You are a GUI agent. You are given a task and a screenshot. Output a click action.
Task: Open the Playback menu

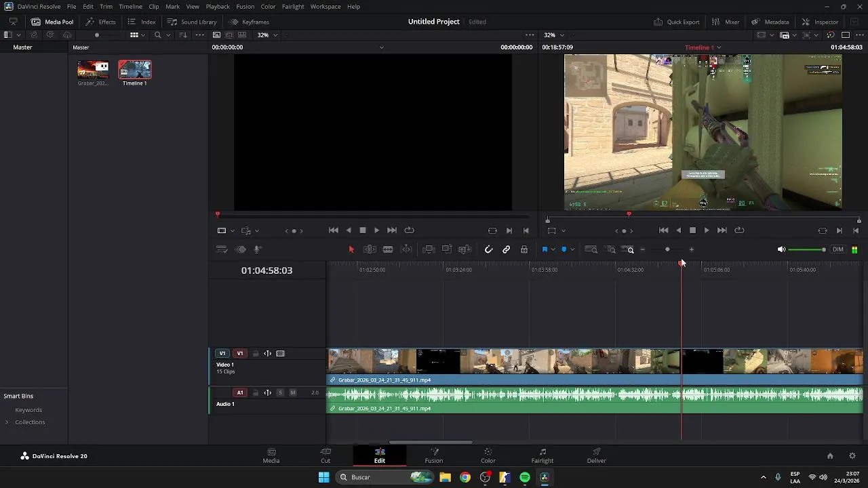click(x=218, y=7)
